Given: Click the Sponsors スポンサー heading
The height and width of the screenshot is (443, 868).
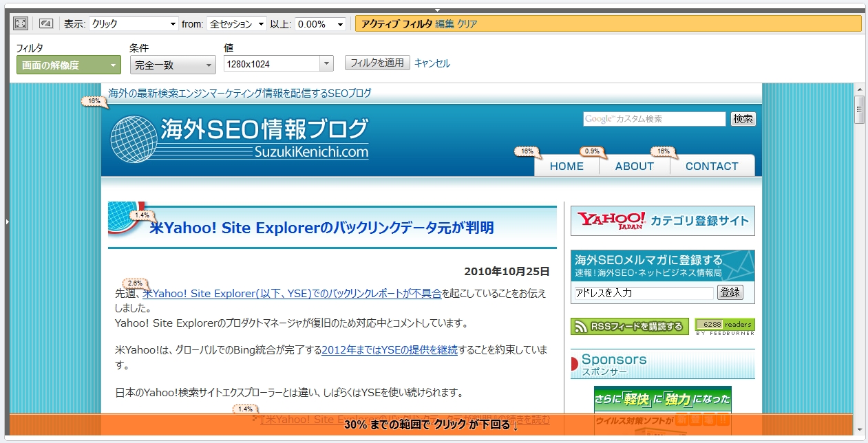Looking at the screenshot, I should (x=663, y=364).
